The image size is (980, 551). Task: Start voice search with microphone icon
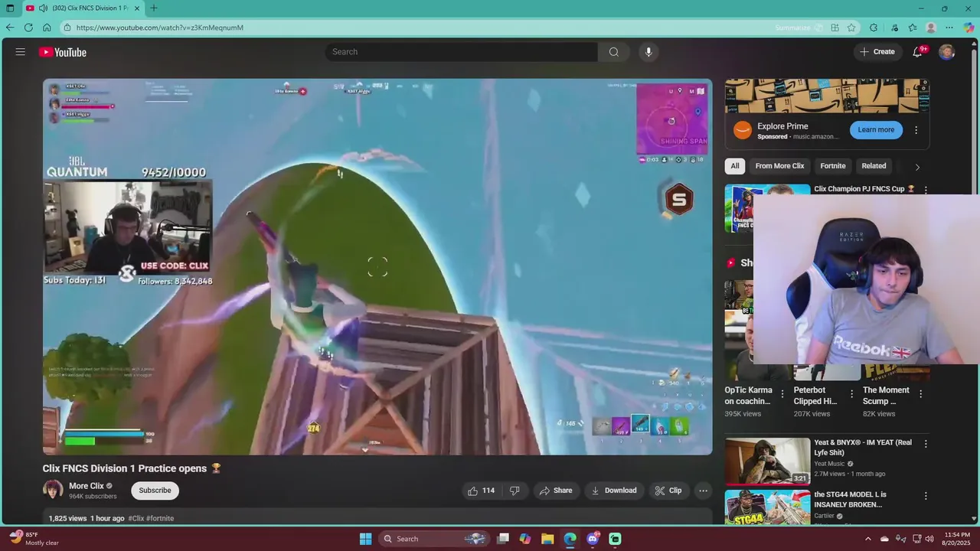tap(648, 52)
